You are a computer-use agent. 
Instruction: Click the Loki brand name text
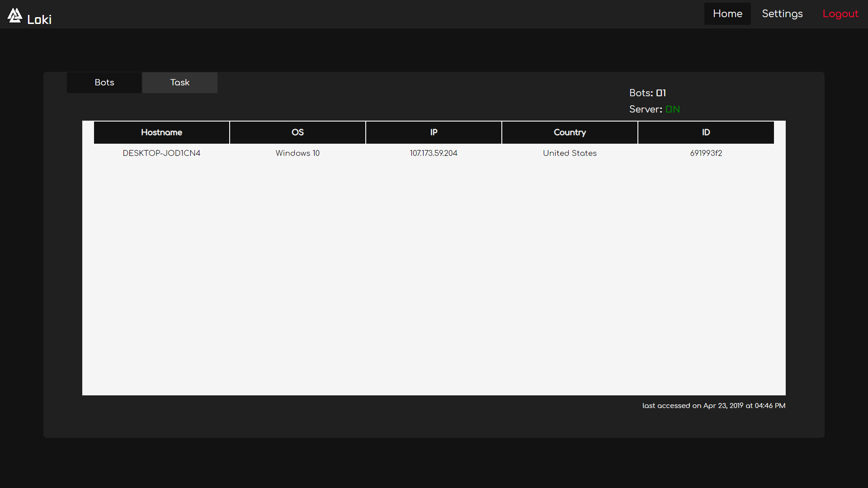tap(39, 19)
